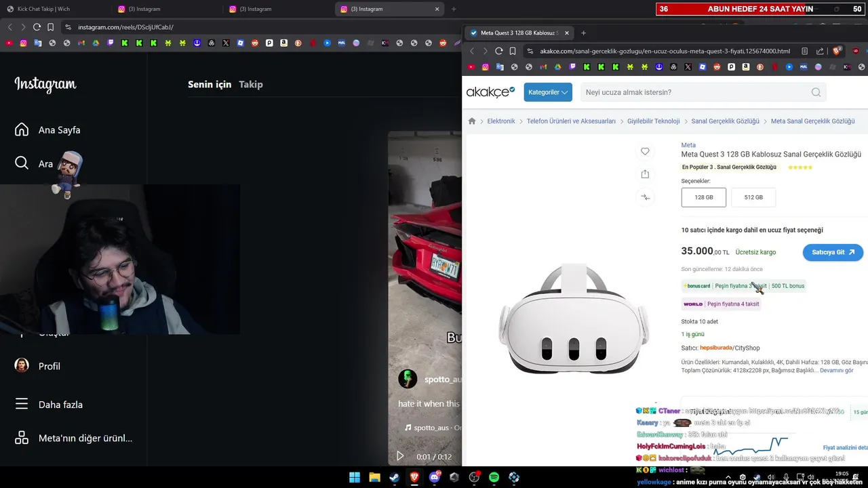Open OBS Studio from taskbar
The width and height of the screenshot is (868, 488).
pyautogui.click(x=474, y=477)
